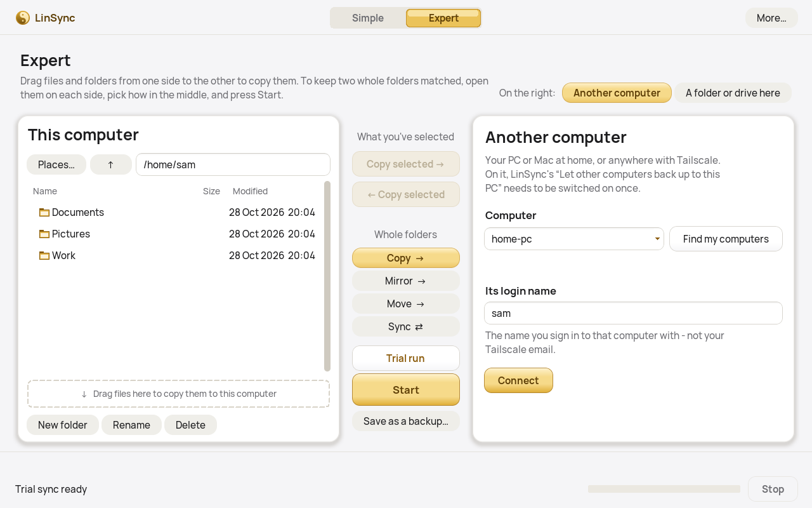Click the LinSync yin-yang logo icon
Viewport: 812px width, 508px height.
click(x=23, y=18)
